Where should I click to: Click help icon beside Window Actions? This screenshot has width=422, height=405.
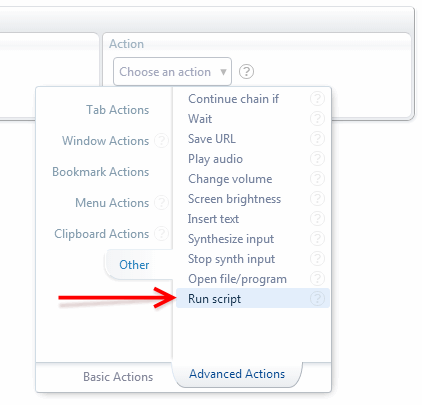pyautogui.click(x=161, y=141)
